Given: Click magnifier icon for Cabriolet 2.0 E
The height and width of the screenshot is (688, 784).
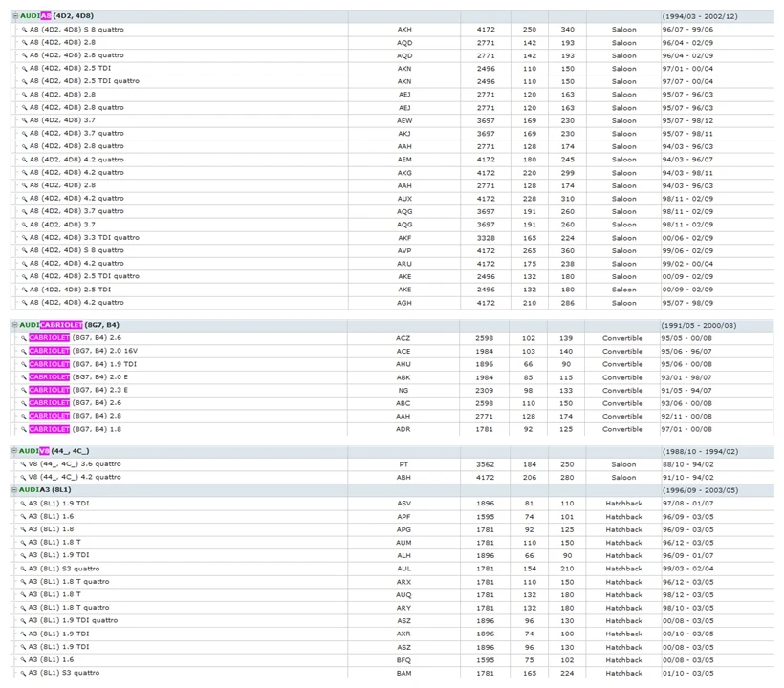Looking at the screenshot, I should (x=24, y=377).
